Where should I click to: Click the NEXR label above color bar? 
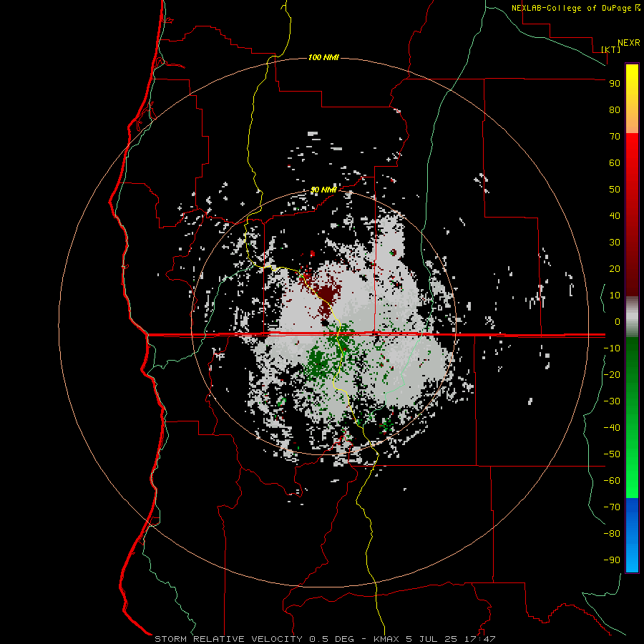(629, 43)
